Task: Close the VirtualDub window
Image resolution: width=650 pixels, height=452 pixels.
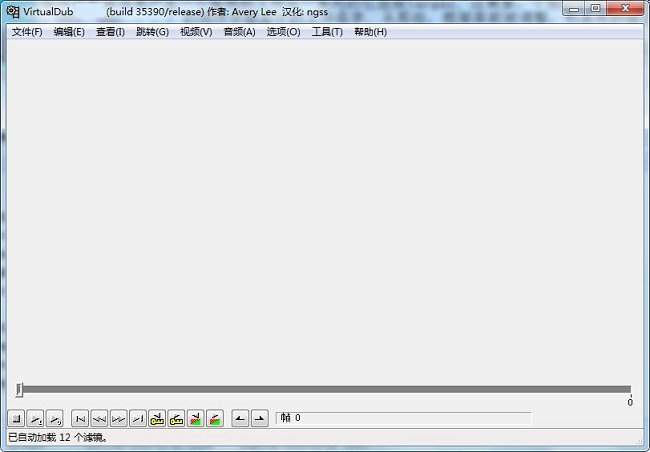Action: [x=626, y=8]
